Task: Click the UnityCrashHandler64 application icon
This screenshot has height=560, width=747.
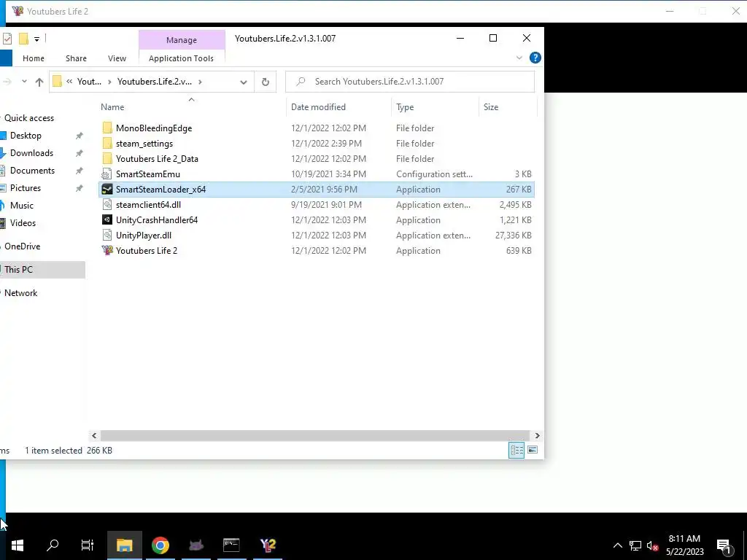Action: [107, 220]
